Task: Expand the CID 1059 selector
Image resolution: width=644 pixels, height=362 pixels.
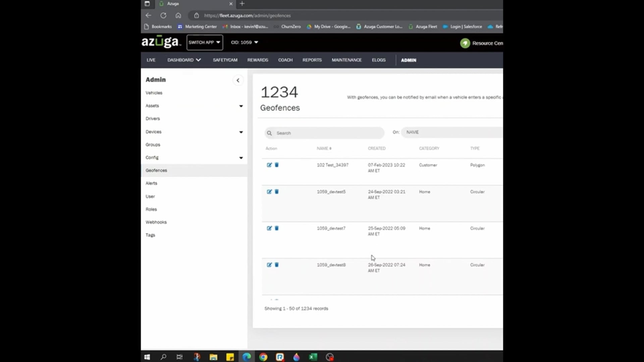Action: [244, 43]
